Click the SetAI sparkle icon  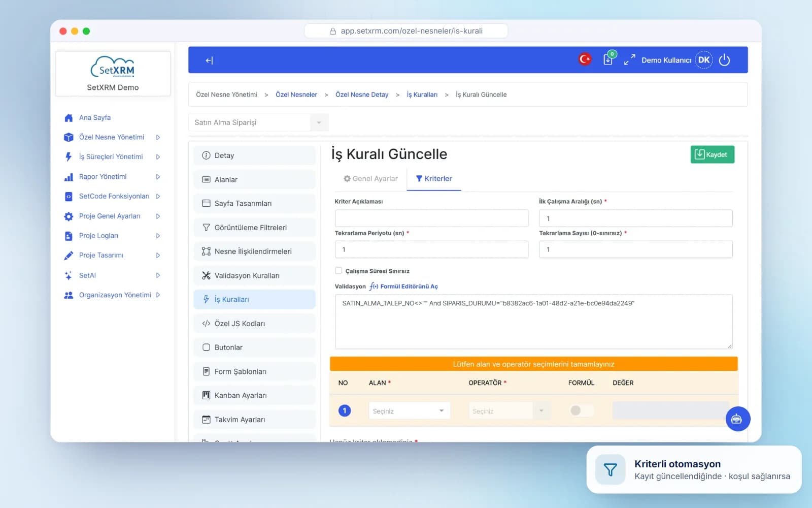69,275
